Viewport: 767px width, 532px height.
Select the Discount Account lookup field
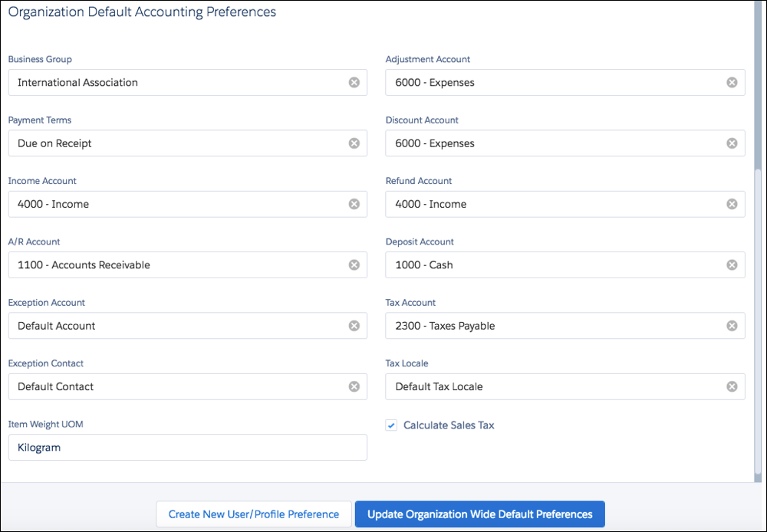pyautogui.click(x=565, y=143)
